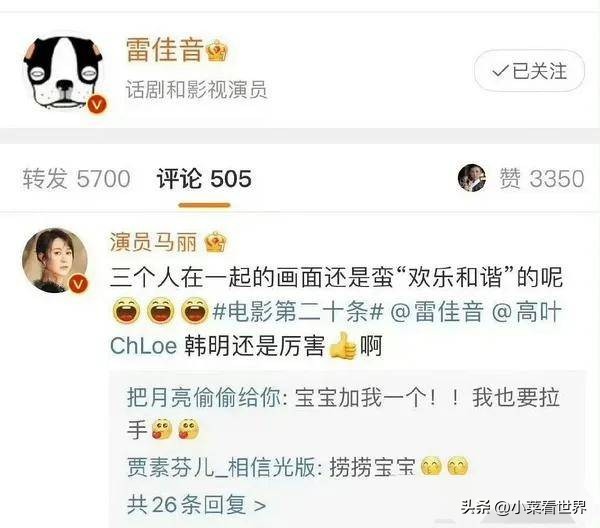
Task: Open the #电影第二十条# hashtag link
Action: tap(298, 311)
